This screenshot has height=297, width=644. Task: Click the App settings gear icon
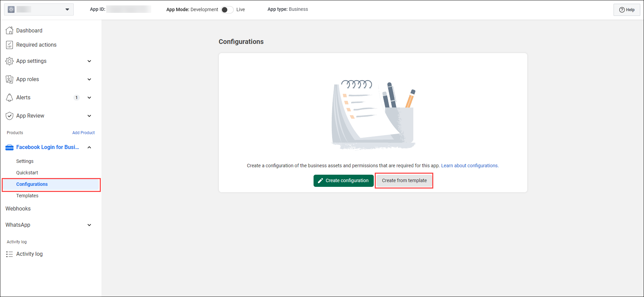9,61
